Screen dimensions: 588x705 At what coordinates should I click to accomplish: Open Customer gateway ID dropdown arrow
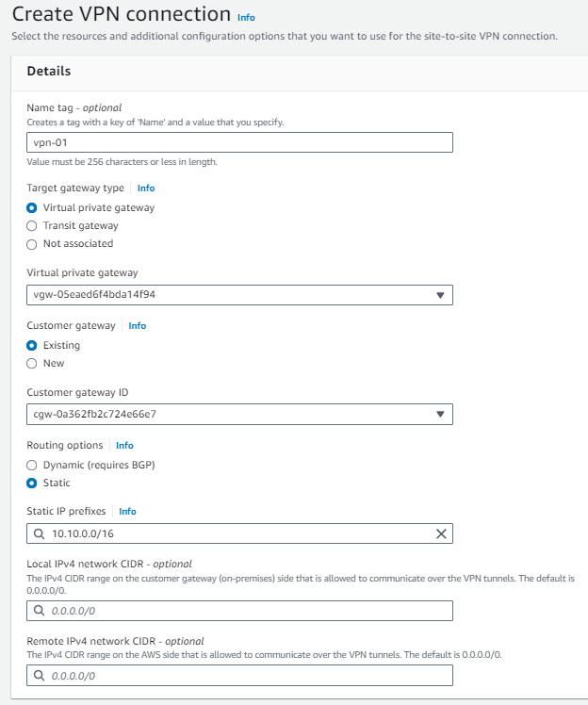440,415
